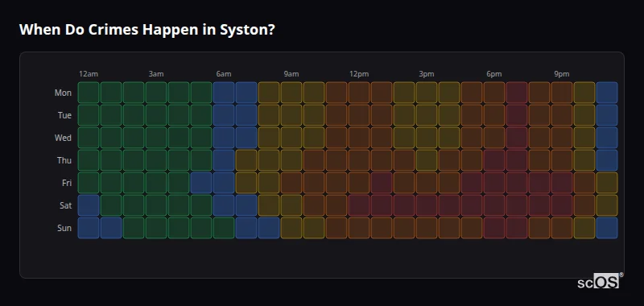
Task: Click the Fri row label
Action: pos(67,183)
